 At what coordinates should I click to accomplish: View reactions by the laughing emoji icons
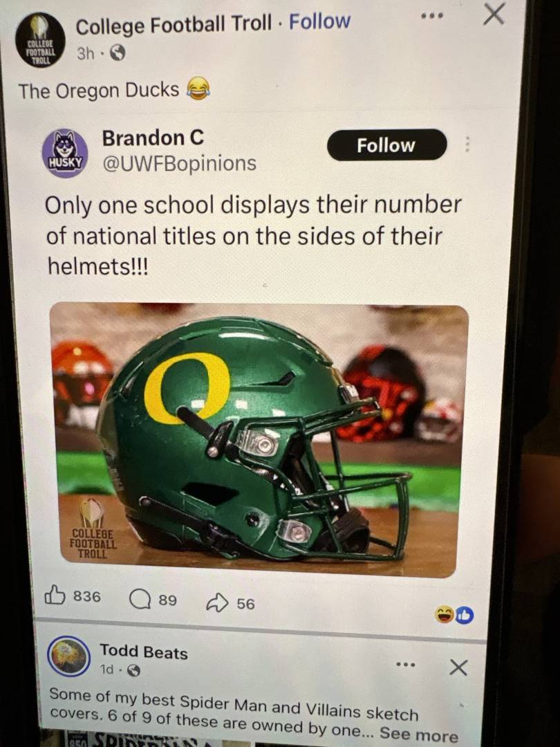pos(454,614)
